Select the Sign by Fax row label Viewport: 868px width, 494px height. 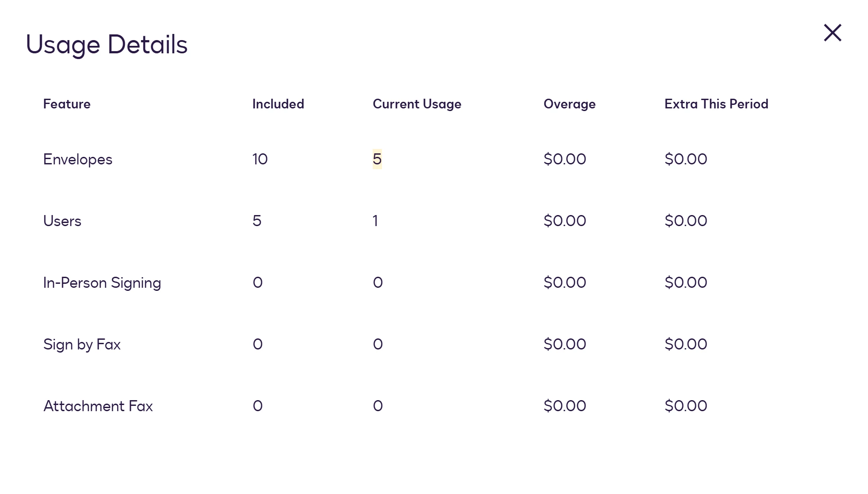click(x=82, y=344)
